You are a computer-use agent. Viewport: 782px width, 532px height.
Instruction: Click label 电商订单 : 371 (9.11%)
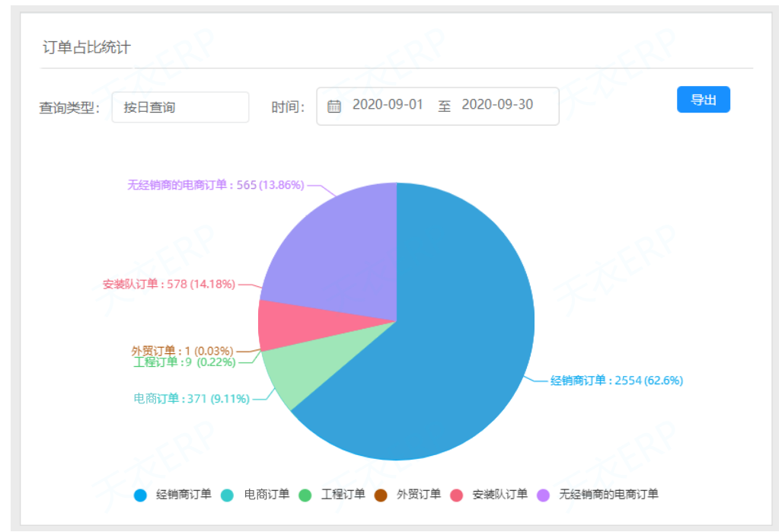click(192, 399)
